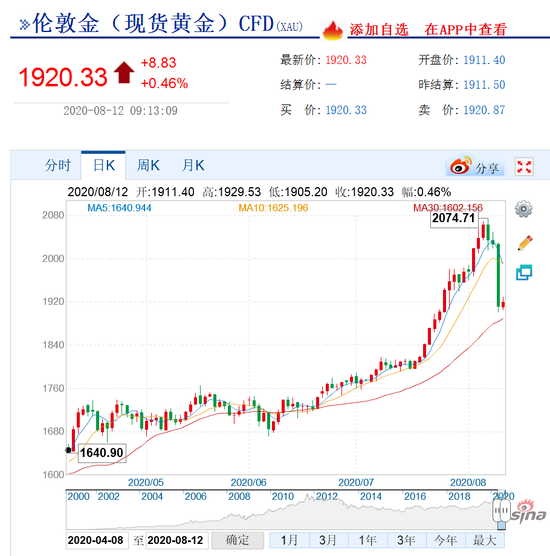Click the MA5:1640.944 indicator label
The image size is (550, 556).
(119, 208)
